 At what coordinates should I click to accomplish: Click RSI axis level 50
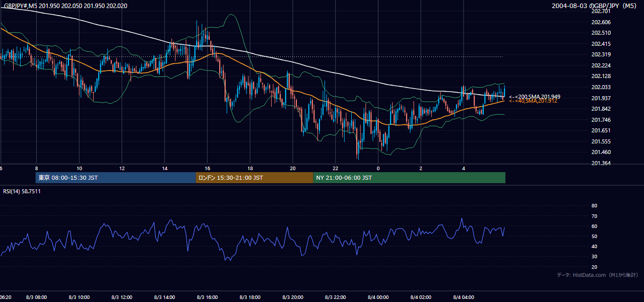point(594,236)
